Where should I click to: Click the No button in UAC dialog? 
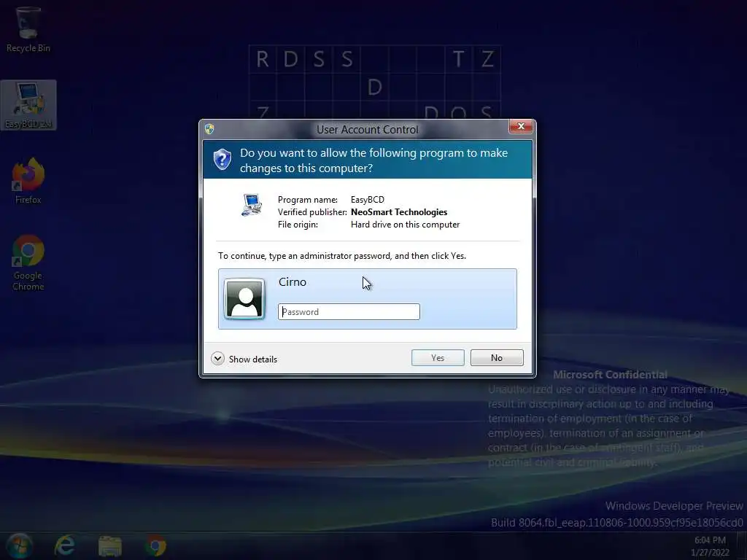coord(496,357)
